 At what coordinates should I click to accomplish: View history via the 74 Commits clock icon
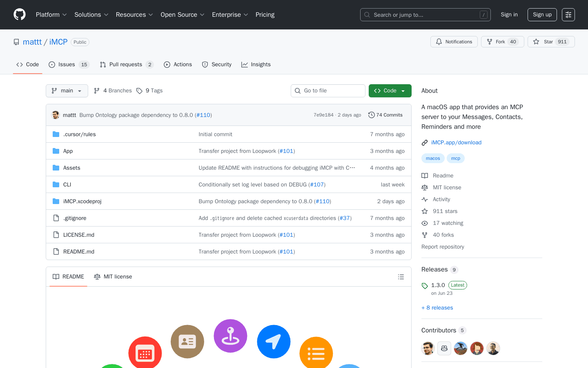click(371, 115)
